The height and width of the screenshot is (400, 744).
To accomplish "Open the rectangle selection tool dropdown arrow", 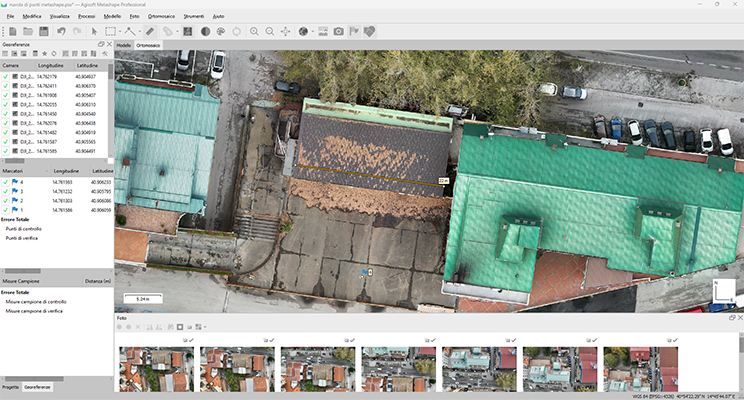I will (120, 32).
